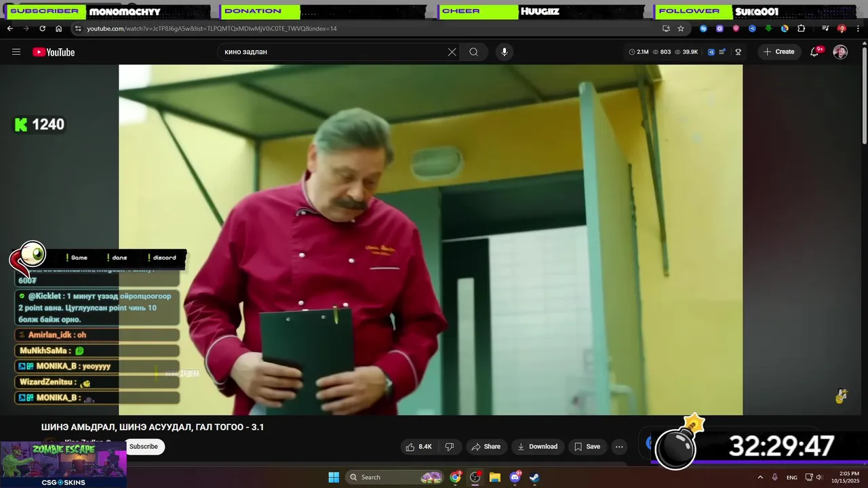Open the Chrome three-dot menu
Screen dimensions: 868x488
coord(858,28)
